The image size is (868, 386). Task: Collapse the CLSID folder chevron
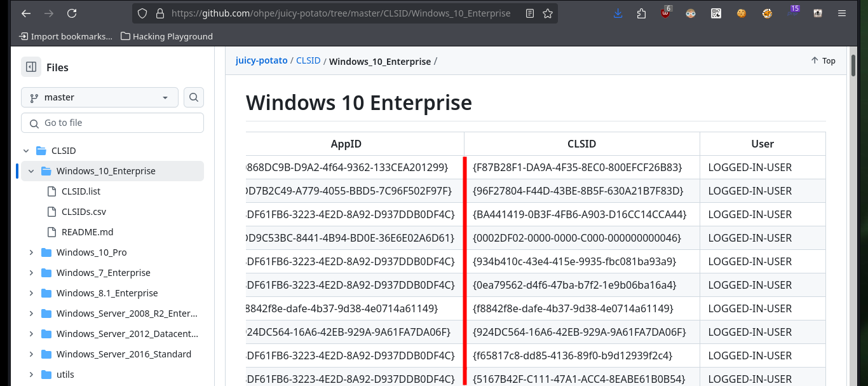26,151
